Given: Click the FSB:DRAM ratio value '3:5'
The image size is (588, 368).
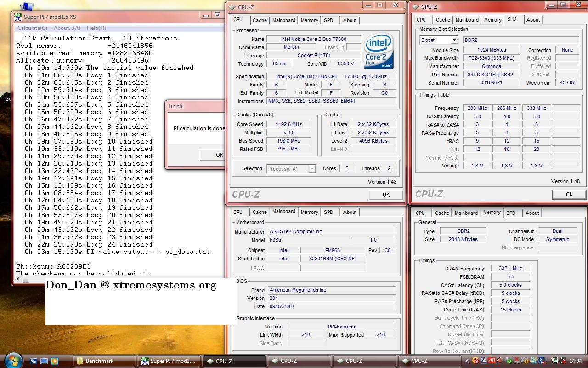Looking at the screenshot, I should (x=510, y=276).
